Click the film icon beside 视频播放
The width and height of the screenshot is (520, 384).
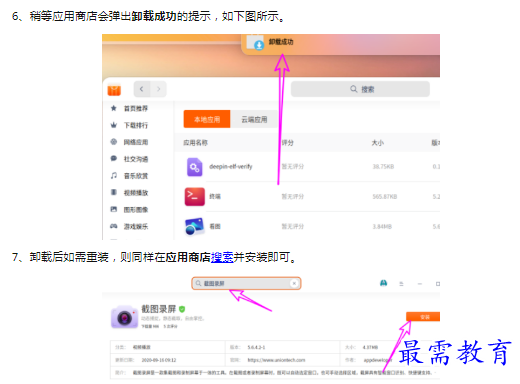tap(114, 192)
